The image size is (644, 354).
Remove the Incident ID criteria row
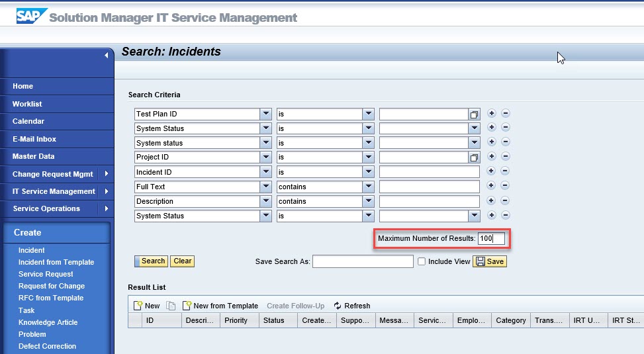[x=505, y=171]
